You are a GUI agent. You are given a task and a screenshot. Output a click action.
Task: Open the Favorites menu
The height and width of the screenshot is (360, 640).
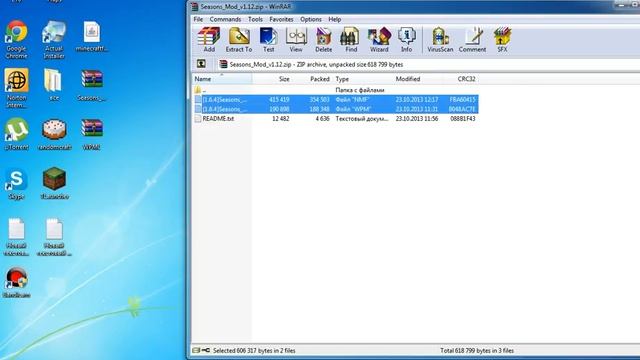[281, 19]
